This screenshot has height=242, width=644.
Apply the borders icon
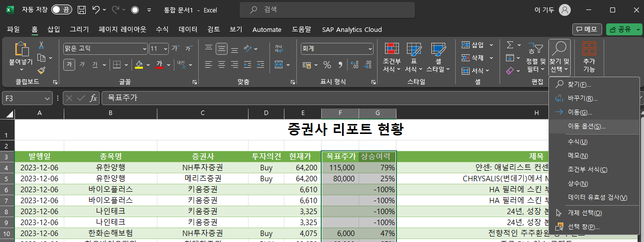(x=116, y=64)
